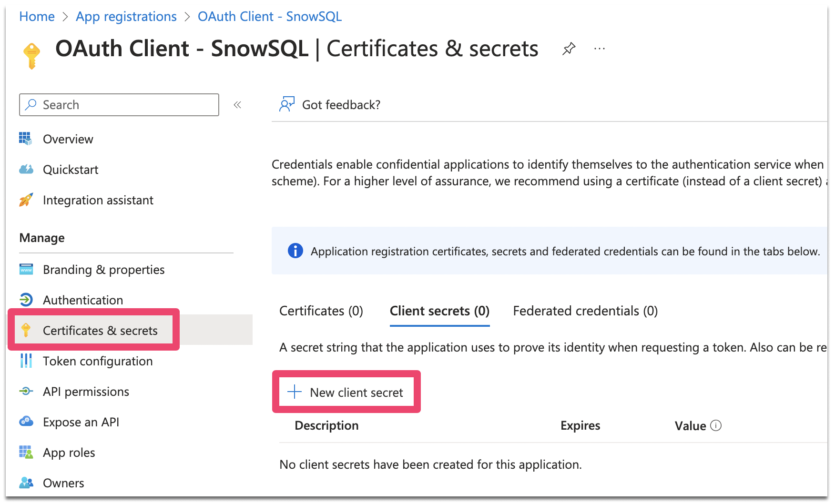Click the App registrations breadcrumb
The height and width of the screenshot is (504, 835).
(x=126, y=17)
